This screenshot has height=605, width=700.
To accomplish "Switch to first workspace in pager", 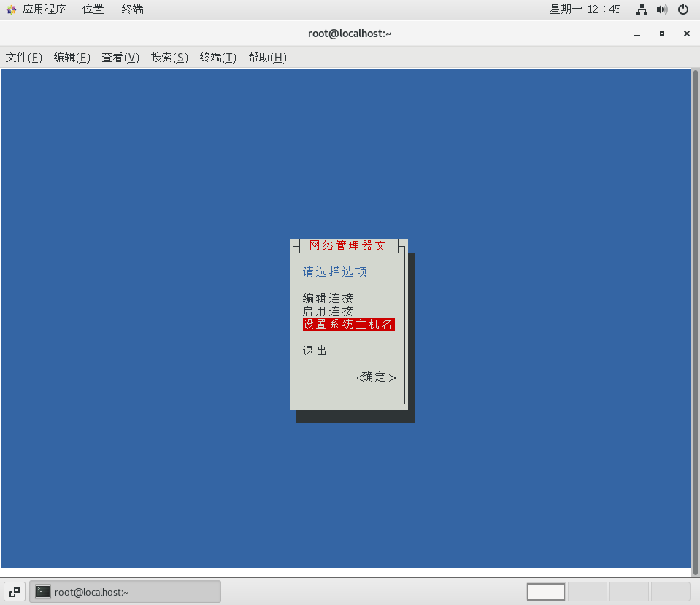I will pos(545,592).
